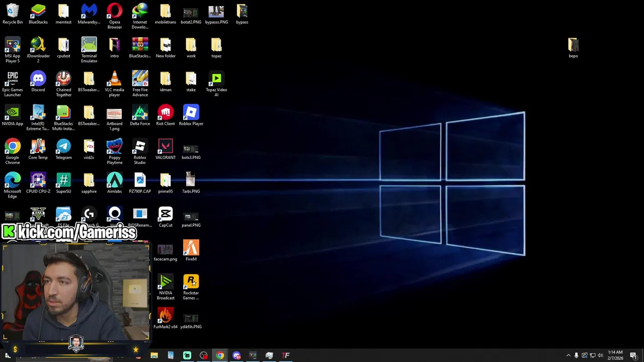Open the Telegram desktop shortcut
644x362 pixels.
click(x=63, y=149)
